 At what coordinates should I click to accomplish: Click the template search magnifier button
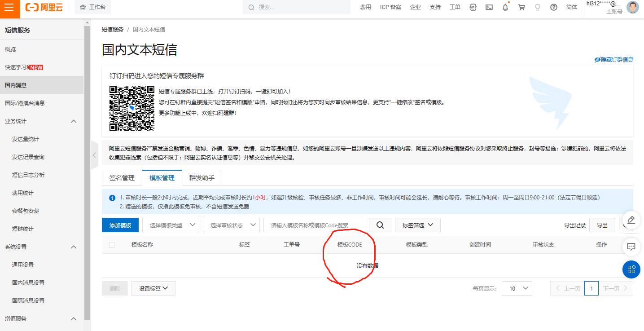click(x=380, y=225)
